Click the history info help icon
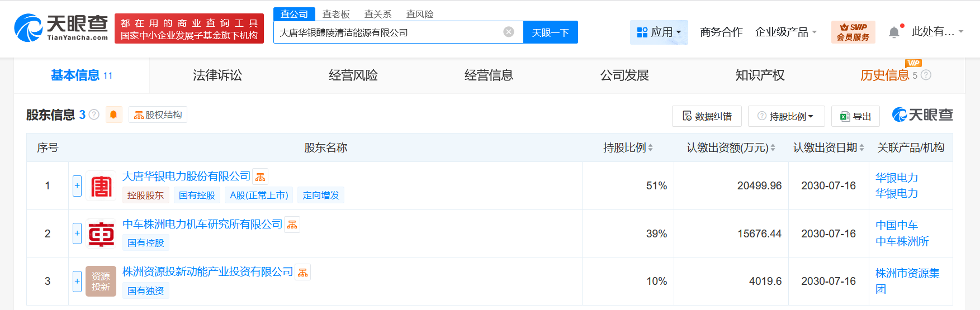This screenshot has height=310, width=980. tap(926, 75)
